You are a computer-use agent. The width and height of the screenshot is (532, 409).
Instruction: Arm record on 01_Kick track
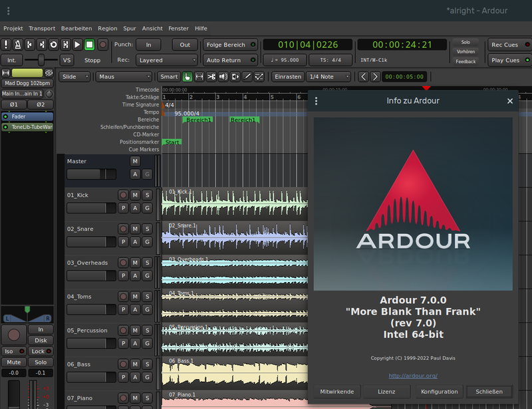click(123, 195)
